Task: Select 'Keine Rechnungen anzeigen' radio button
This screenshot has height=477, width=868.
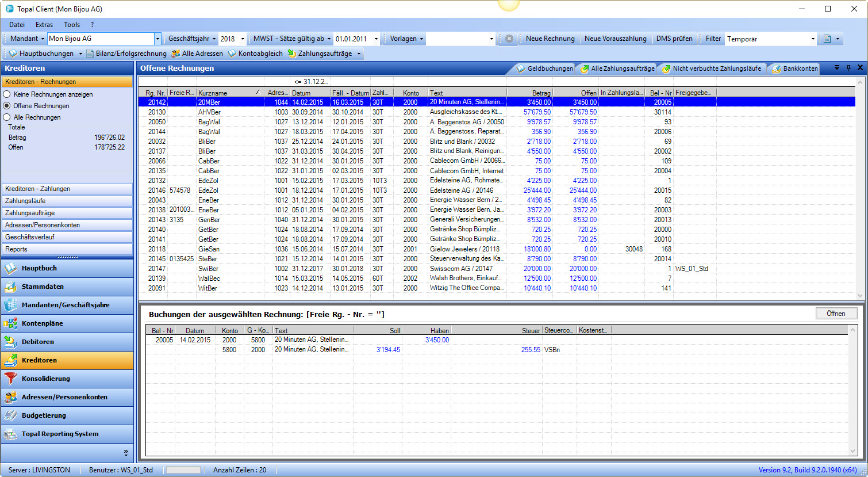Action: (x=7, y=94)
